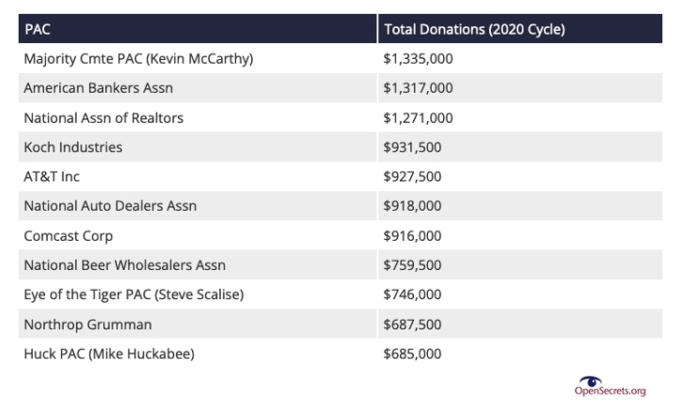Viewport: 680px width, 420px height.
Task: Click the Koch Industries name cell
Action: (x=197, y=147)
